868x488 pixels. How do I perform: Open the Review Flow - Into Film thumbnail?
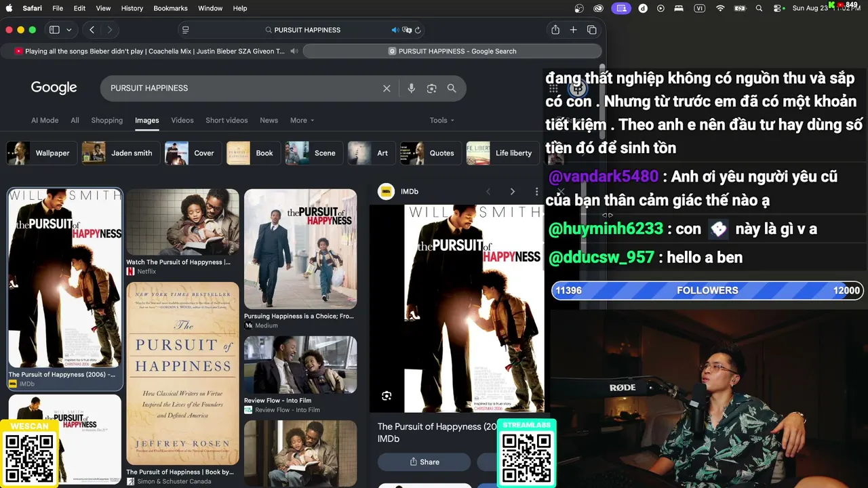(300, 365)
